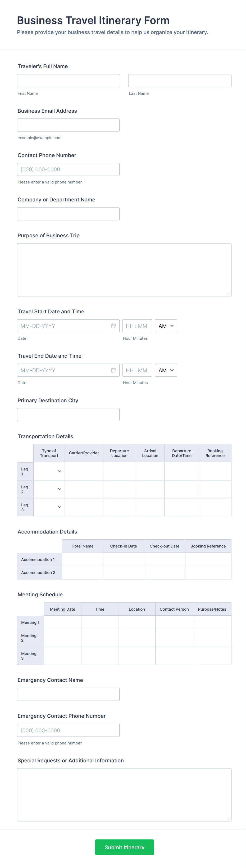Open calendar picker for Travel End Date

113,370
